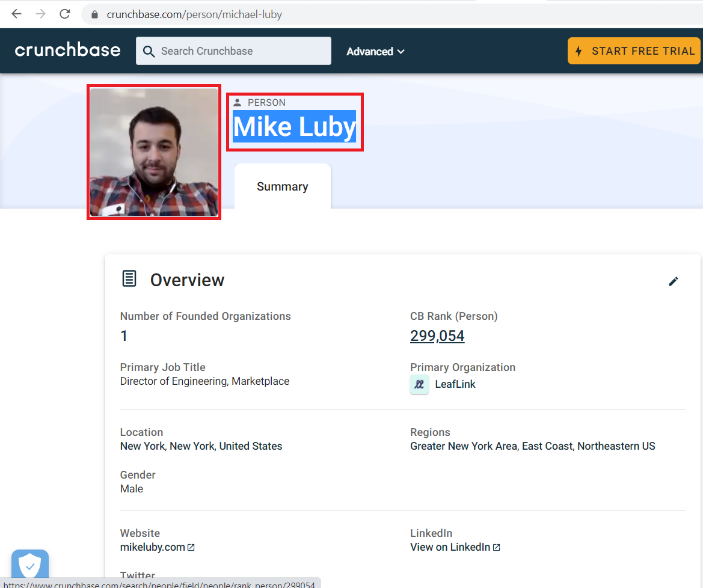Open the LeafLink organization link

455,384
